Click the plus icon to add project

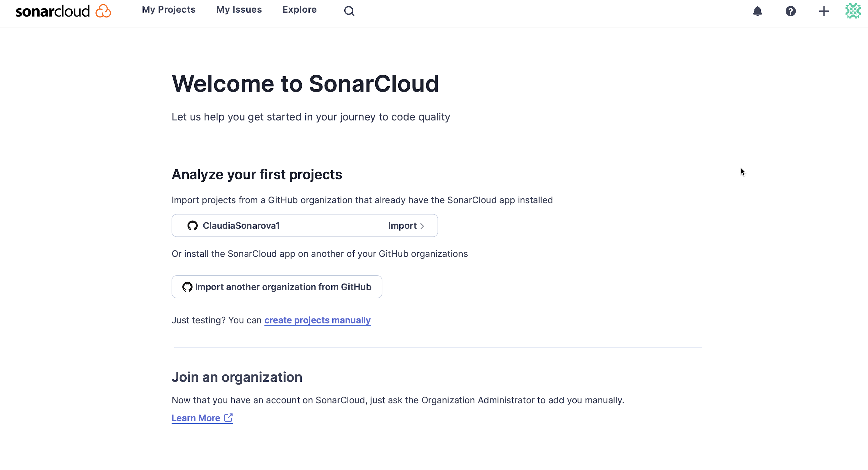pyautogui.click(x=824, y=11)
